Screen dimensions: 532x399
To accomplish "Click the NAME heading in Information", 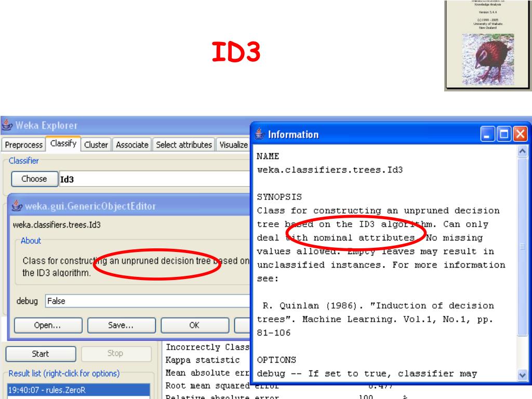I will point(268,156).
